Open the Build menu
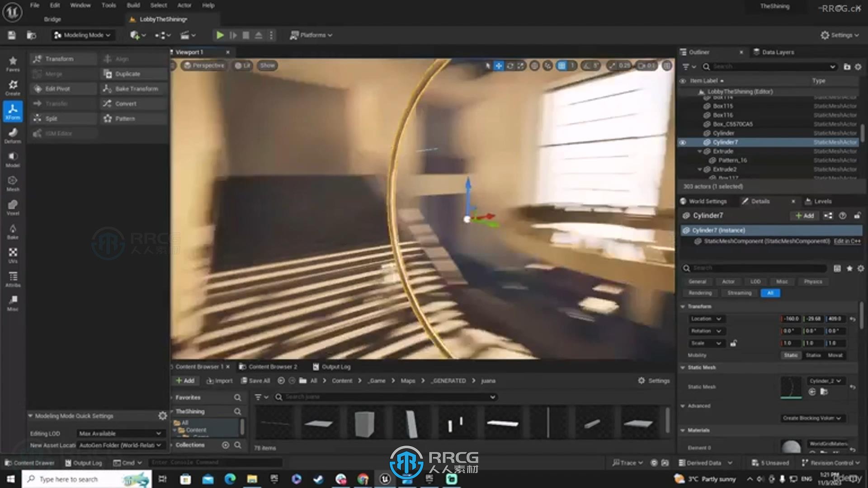868x488 pixels. pyautogui.click(x=133, y=5)
